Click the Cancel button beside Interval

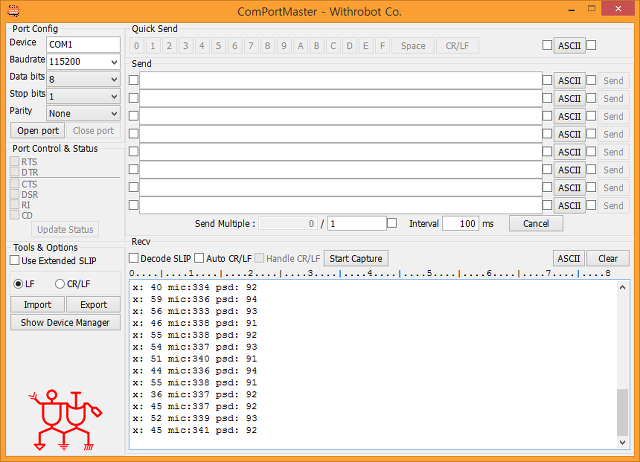536,224
